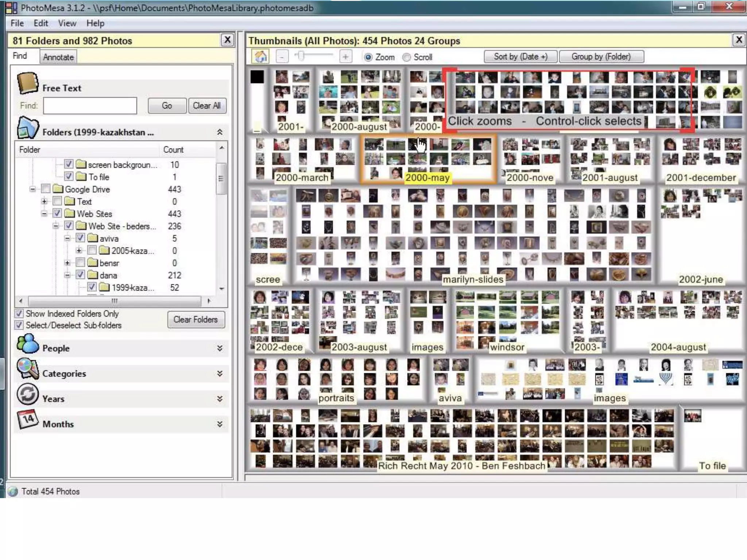
Task: Click the folder tree horizontal scrollbar
Action: (115, 301)
